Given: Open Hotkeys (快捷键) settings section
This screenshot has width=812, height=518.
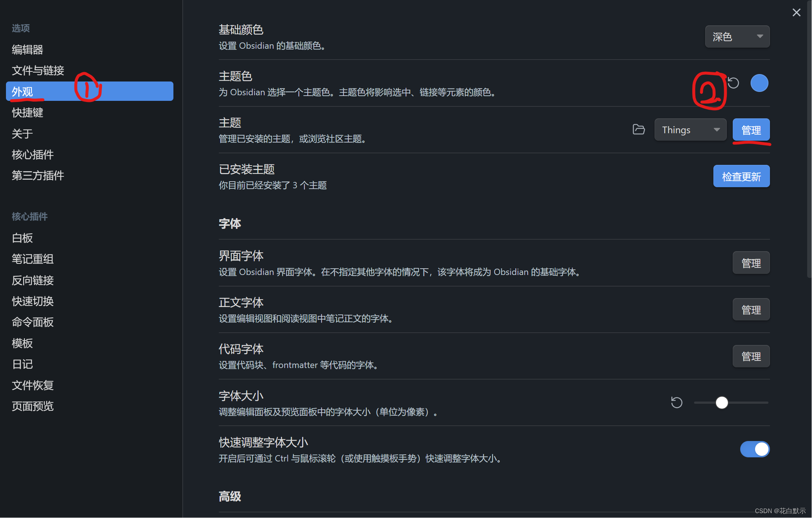Looking at the screenshot, I should click(x=28, y=112).
